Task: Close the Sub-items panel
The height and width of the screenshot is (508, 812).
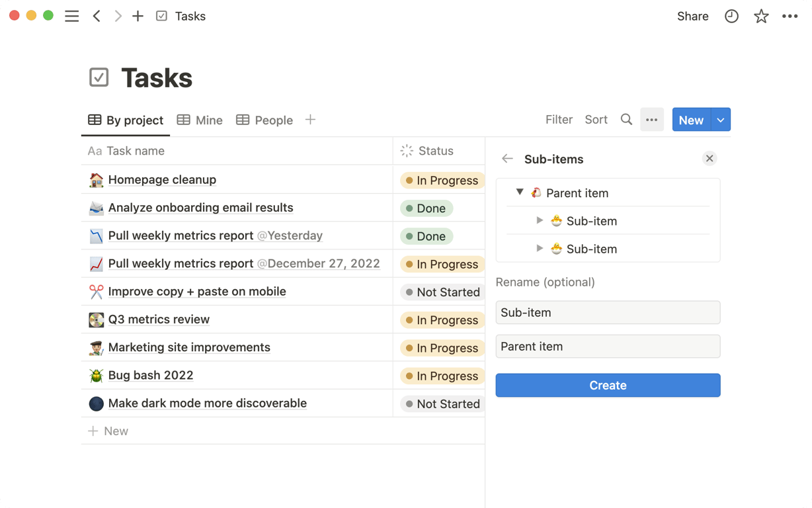Action: click(x=710, y=159)
